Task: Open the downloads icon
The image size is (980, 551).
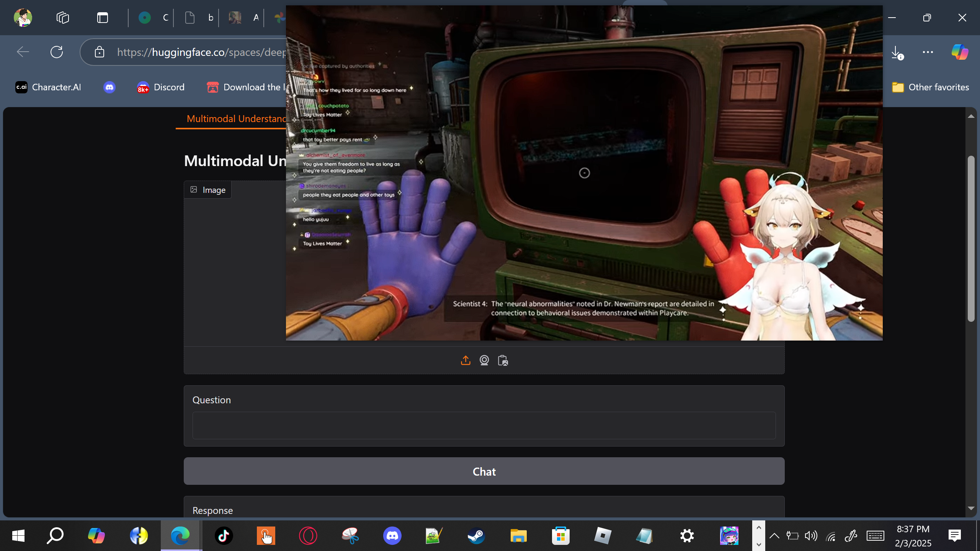Action: click(897, 52)
